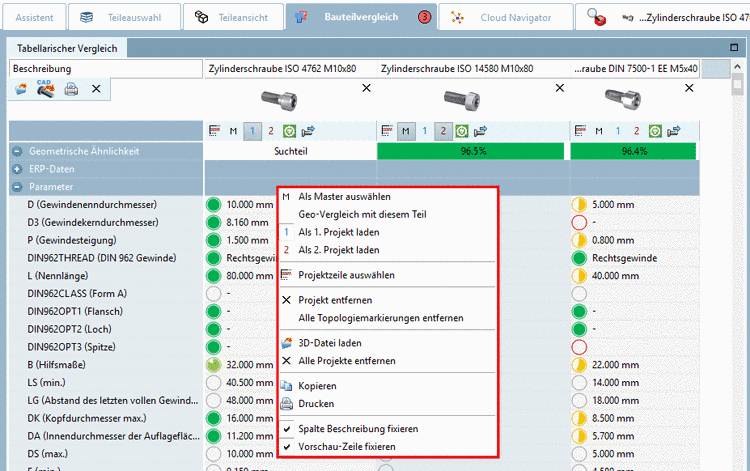750x471 pixels.
Task: Toggle project 1 button in ISO 4762 column
Action: coord(253,131)
